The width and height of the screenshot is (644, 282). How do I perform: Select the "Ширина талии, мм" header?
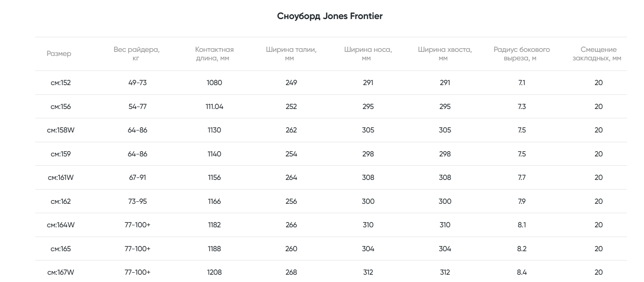click(x=291, y=54)
